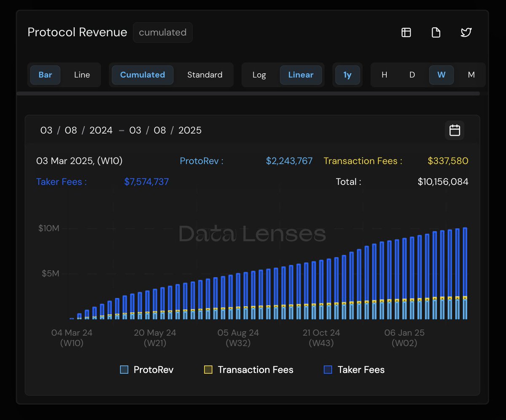This screenshot has width=506, height=420.
Task: Share the chart via the Twitter icon
Action: (x=466, y=32)
